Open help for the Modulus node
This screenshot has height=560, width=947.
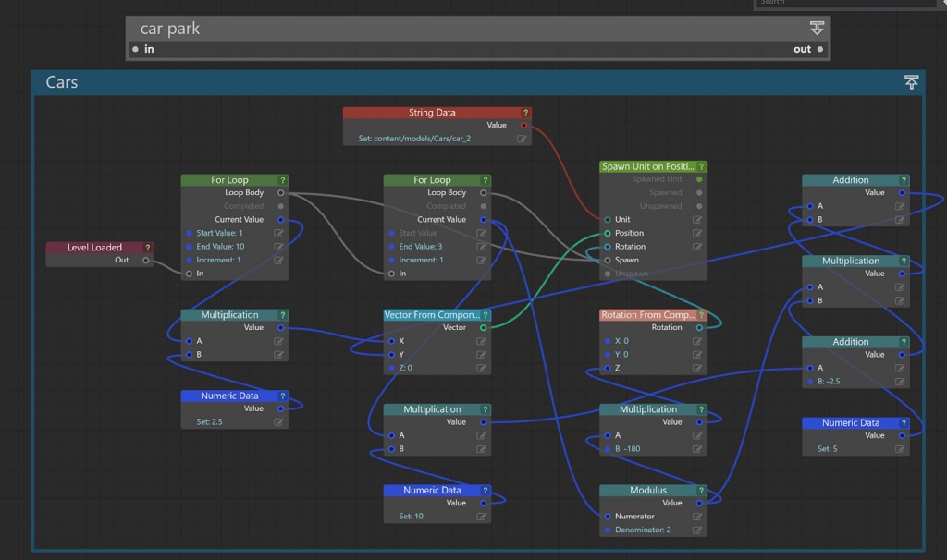tap(701, 490)
